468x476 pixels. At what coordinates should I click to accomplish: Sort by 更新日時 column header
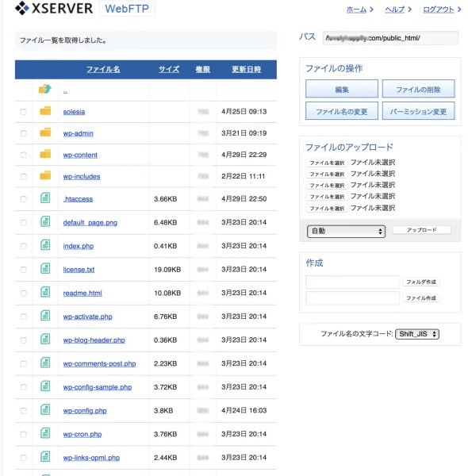(x=247, y=69)
